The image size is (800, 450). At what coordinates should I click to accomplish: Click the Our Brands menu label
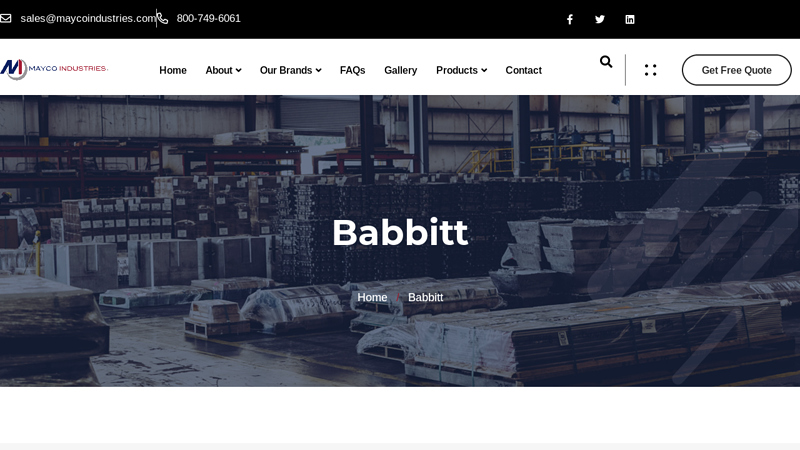tap(286, 70)
